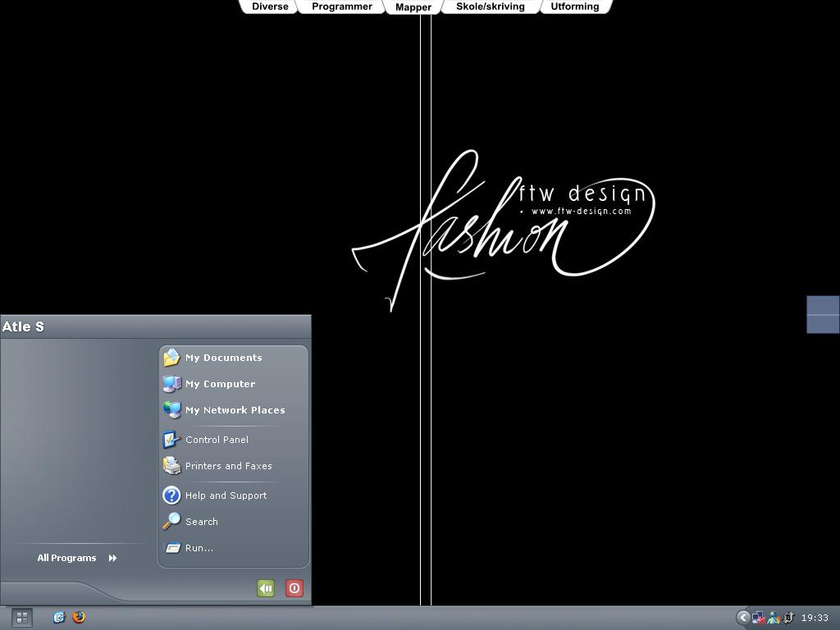
Task: Switch to the Mapper tab
Action: pyautogui.click(x=413, y=7)
